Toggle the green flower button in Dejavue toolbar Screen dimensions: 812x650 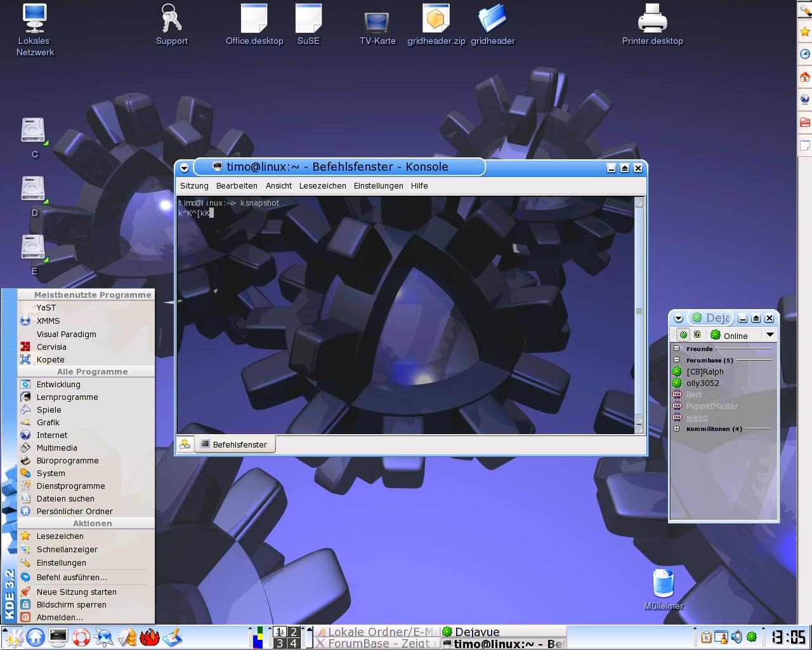click(x=683, y=335)
